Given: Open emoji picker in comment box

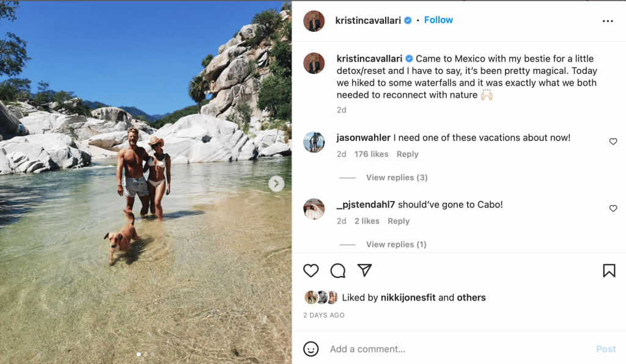Looking at the screenshot, I should [x=311, y=349].
